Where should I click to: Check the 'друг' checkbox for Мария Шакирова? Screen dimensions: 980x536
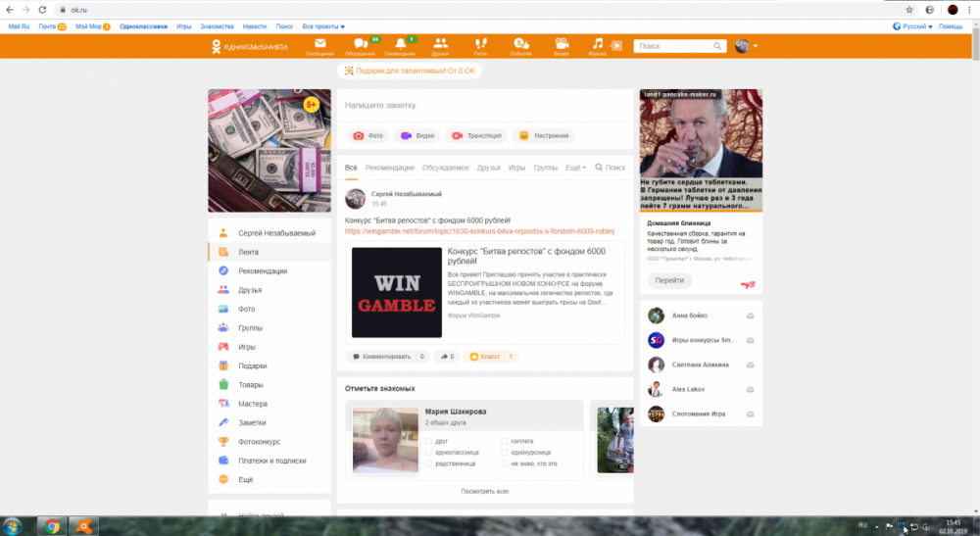click(429, 442)
